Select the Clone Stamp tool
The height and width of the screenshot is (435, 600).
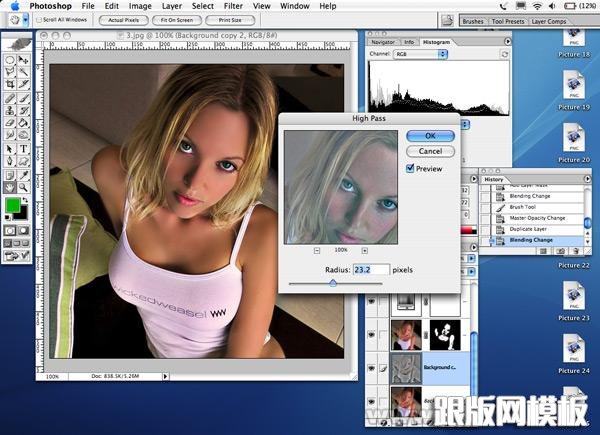tap(10, 111)
